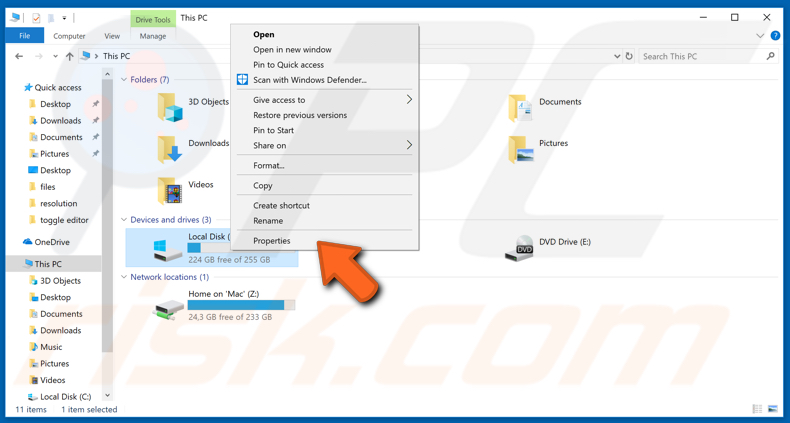Open pinned Downloads under Quick access
Screen dimensions: 790x423
click(60, 121)
